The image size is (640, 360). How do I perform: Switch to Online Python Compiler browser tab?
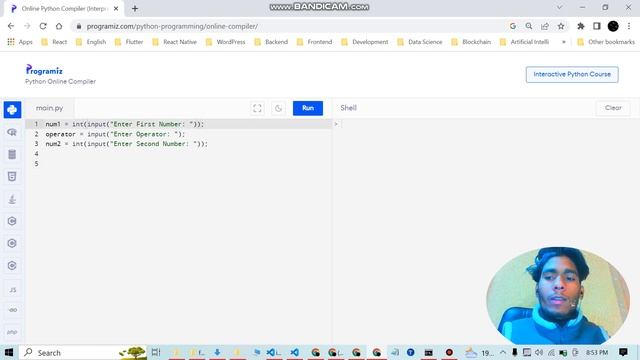pos(63,9)
